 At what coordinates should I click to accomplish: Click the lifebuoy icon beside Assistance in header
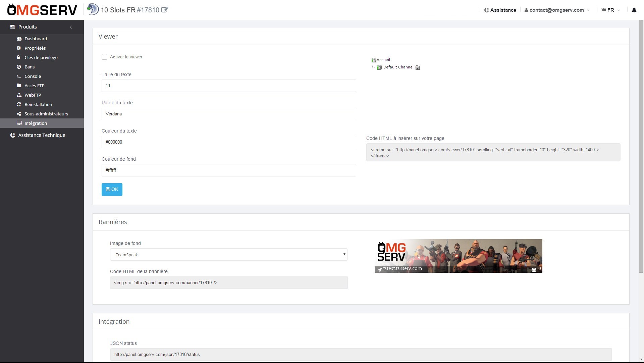[486, 10]
